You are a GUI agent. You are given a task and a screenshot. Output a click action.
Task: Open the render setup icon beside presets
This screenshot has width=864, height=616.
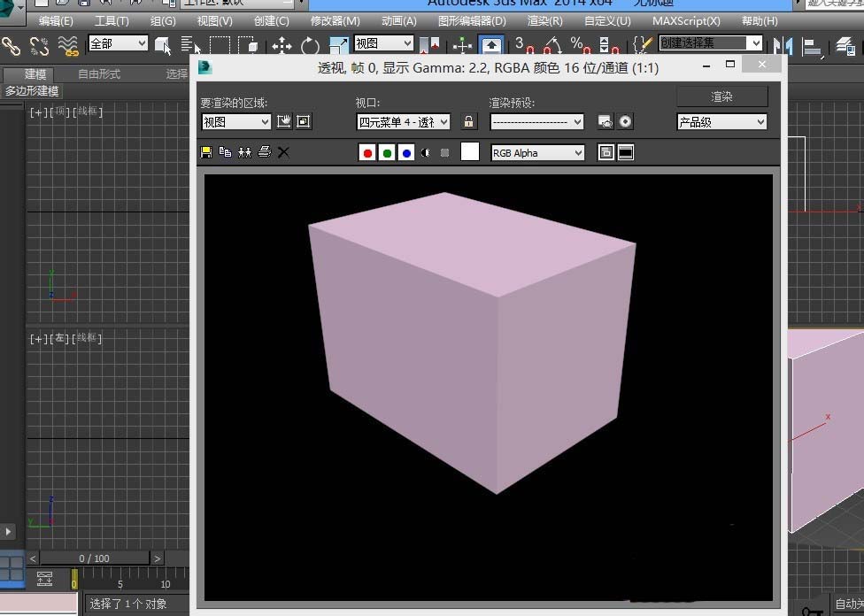click(606, 122)
